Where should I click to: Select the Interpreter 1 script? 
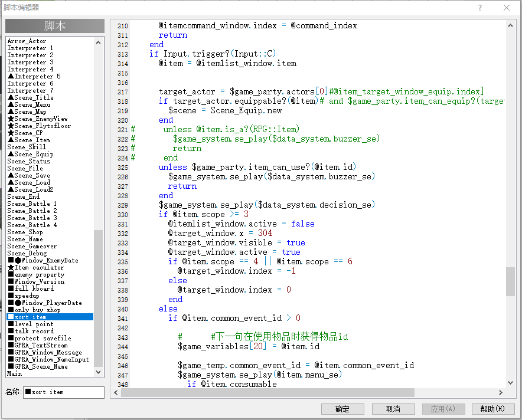[x=30, y=48]
